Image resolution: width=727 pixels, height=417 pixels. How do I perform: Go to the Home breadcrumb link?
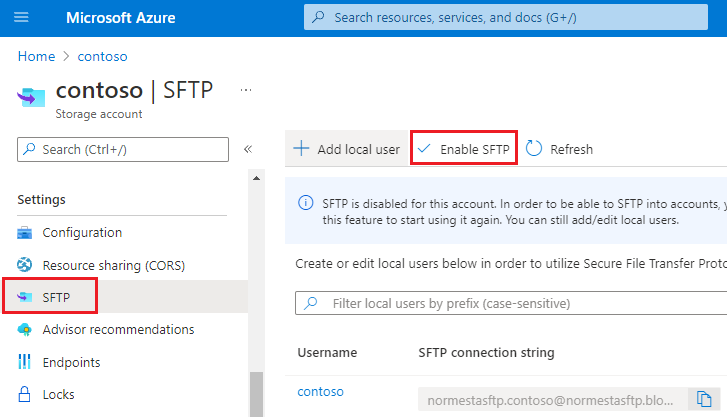pyautogui.click(x=36, y=56)
